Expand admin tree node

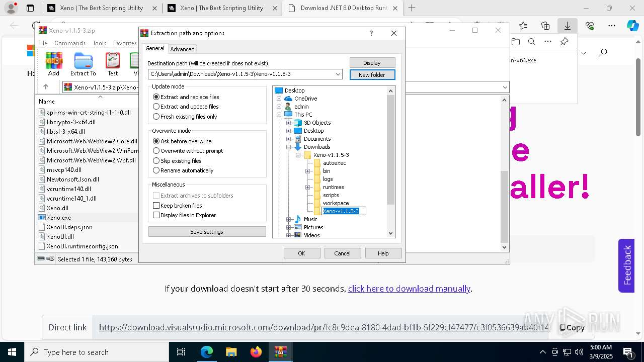(279, 107)
